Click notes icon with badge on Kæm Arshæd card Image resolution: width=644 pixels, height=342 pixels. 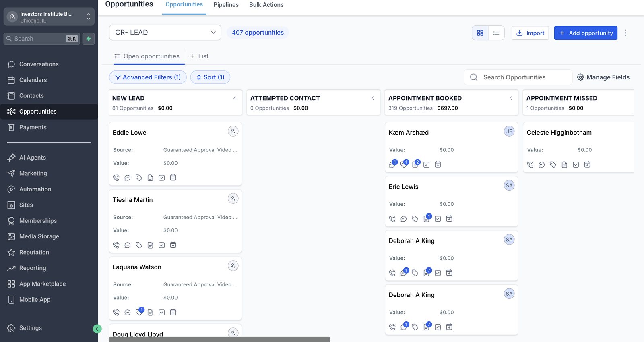tap(416, 164)
